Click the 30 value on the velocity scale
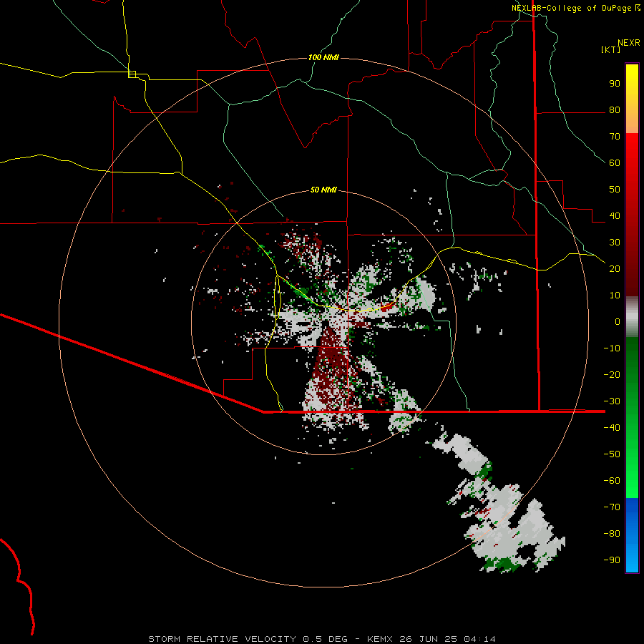Screen dimensions: 644x644 point(615,243)
